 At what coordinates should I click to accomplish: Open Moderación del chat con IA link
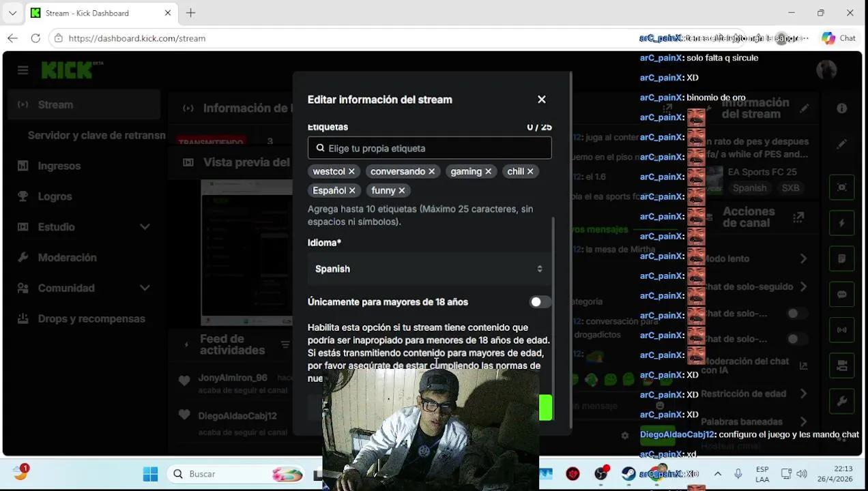pyautogui.click(x=803, y=366)
